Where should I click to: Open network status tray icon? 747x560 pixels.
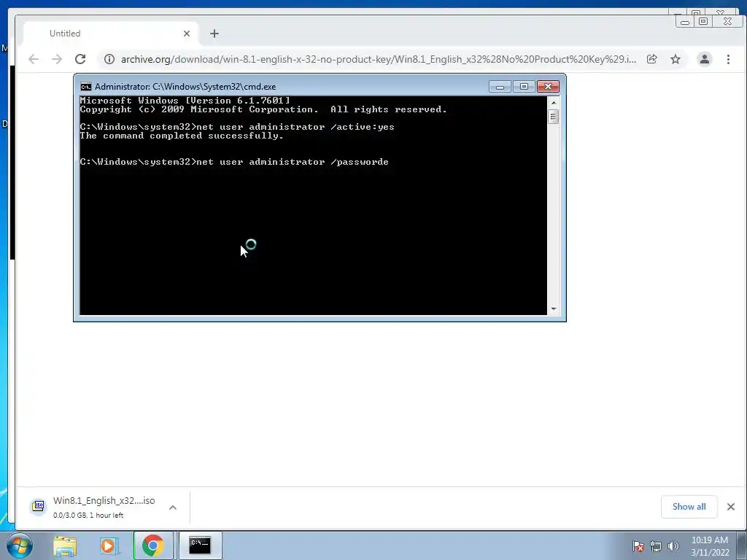click(656, 546)
